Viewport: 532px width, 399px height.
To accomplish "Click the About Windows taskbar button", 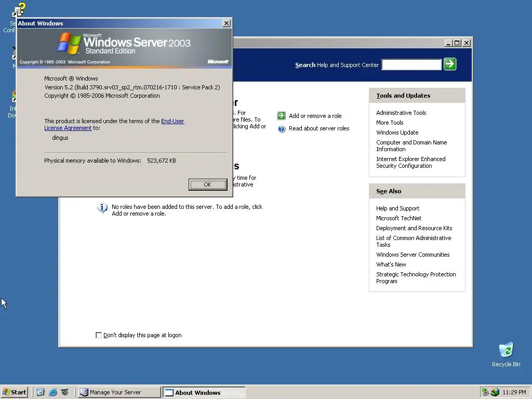I will [204, 392].
